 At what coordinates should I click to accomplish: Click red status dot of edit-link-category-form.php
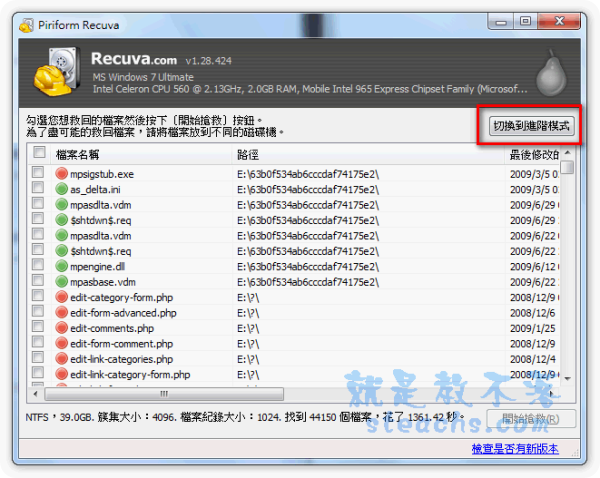[x=61, y=374]
